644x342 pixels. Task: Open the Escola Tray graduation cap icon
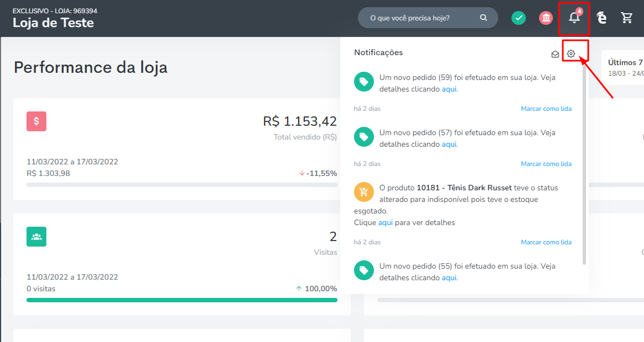(601, 17)
